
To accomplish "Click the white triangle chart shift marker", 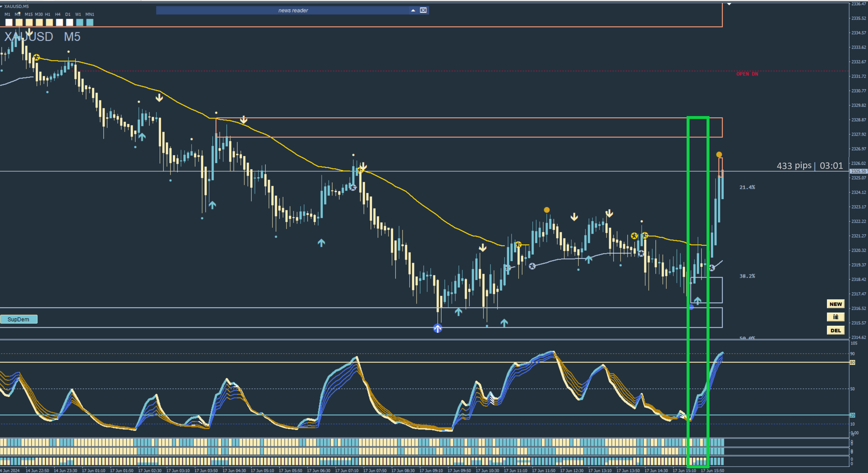I will [729, 4].
